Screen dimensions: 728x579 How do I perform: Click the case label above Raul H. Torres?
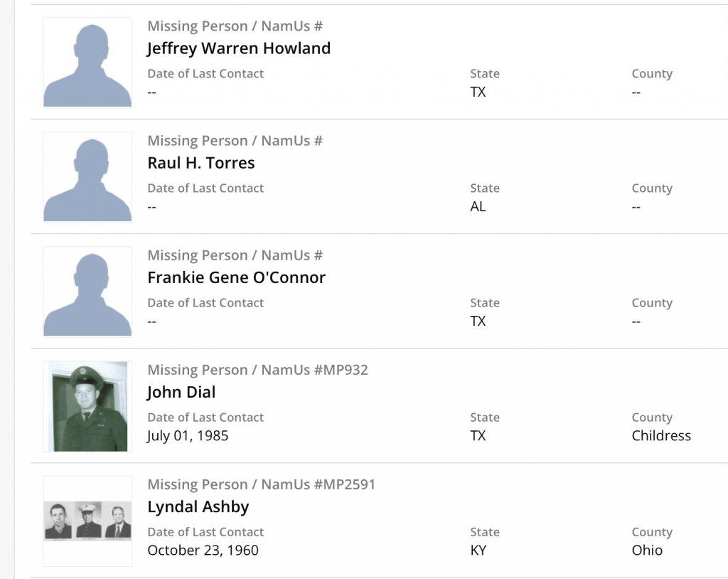[x=235, y=141]
